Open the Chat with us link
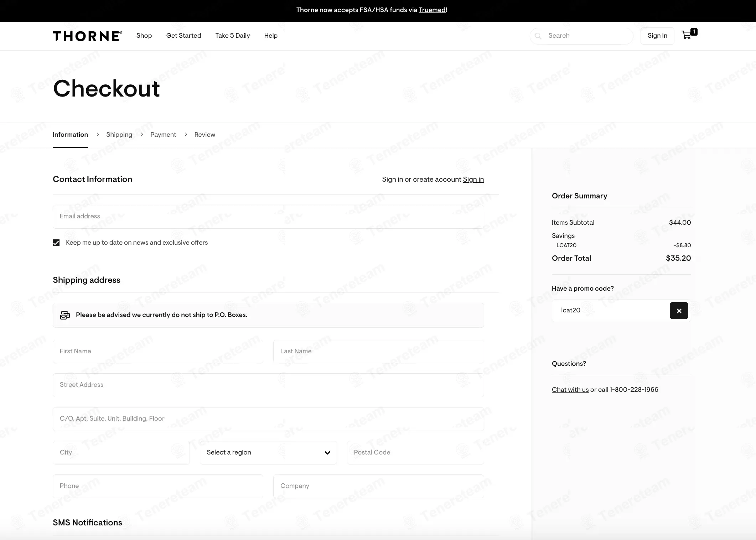Viewport: 756px width, 540px height. [x=570, y=390]
